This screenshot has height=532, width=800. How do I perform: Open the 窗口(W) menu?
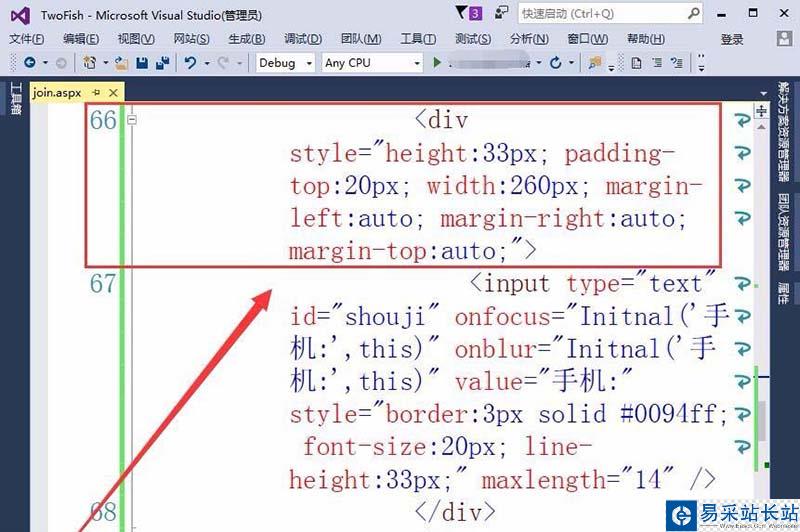pos(587,39)
